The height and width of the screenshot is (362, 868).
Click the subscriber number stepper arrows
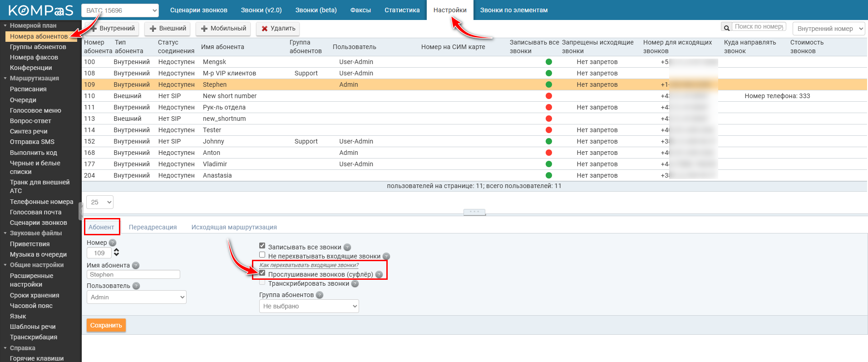tap(116, 253)
